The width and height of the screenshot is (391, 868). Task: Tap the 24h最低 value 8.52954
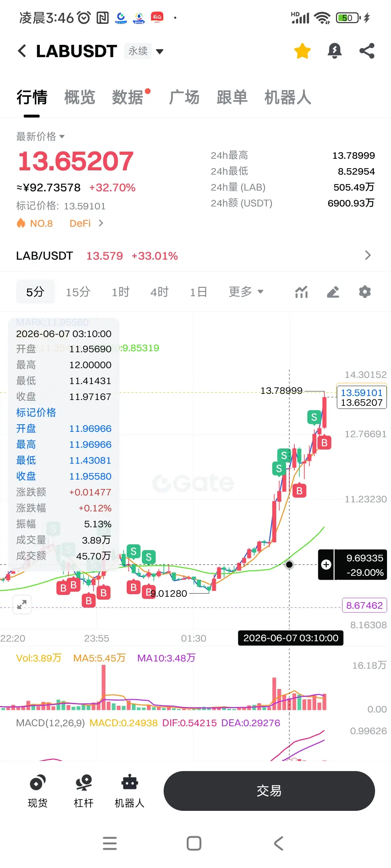(356, 171)
